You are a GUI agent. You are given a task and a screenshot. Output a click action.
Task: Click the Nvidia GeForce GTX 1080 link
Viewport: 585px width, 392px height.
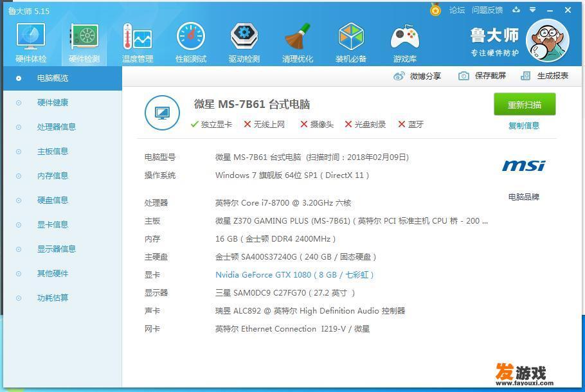point(294,275)
